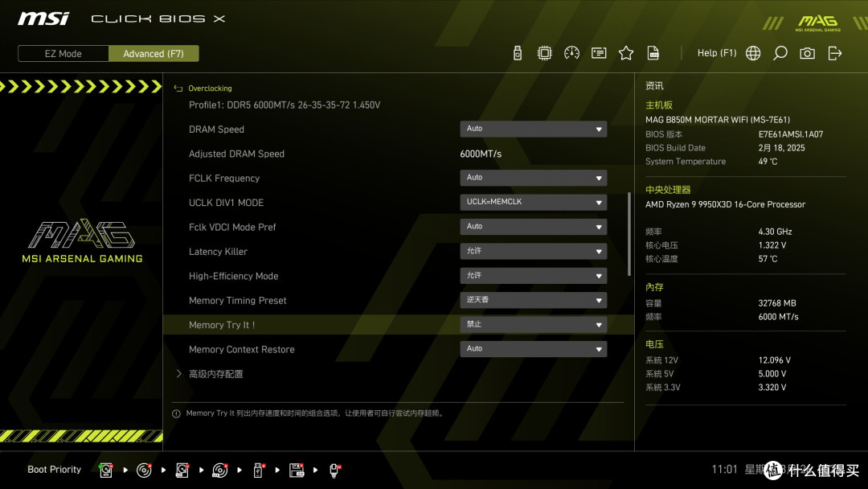Open the UCLK DIV1 MODE dropdown

pyautogui.click(x=533, y=202)
